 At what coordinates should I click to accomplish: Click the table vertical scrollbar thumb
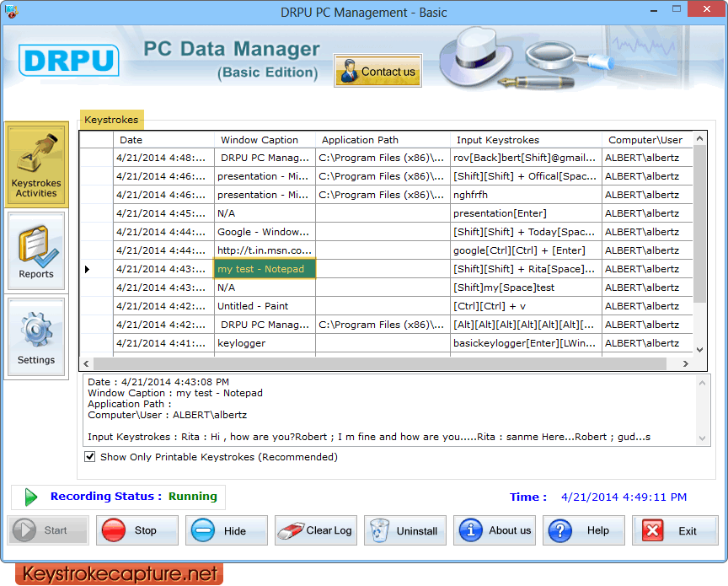(699, 224)
